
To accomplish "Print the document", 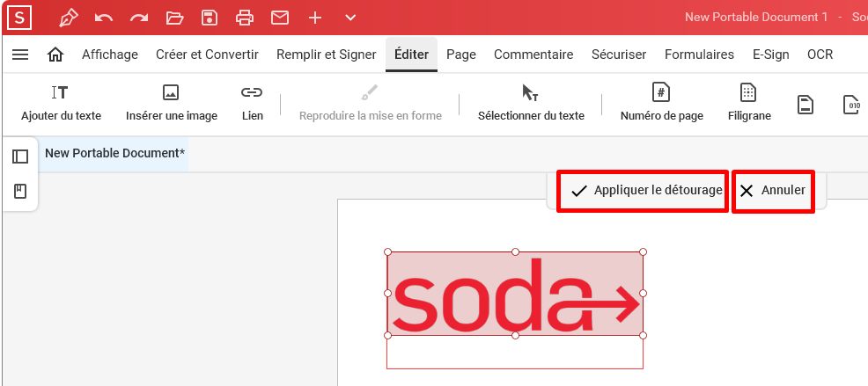I will coord(245,18).
